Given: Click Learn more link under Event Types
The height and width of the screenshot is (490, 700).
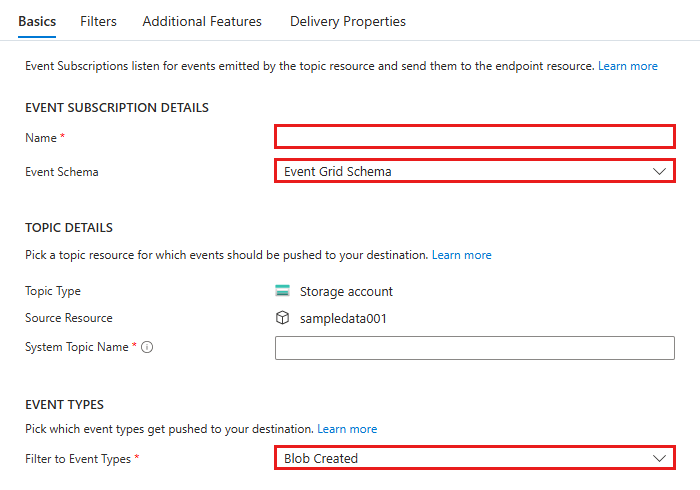Looking at the screenshot, I should coord(347,429).
